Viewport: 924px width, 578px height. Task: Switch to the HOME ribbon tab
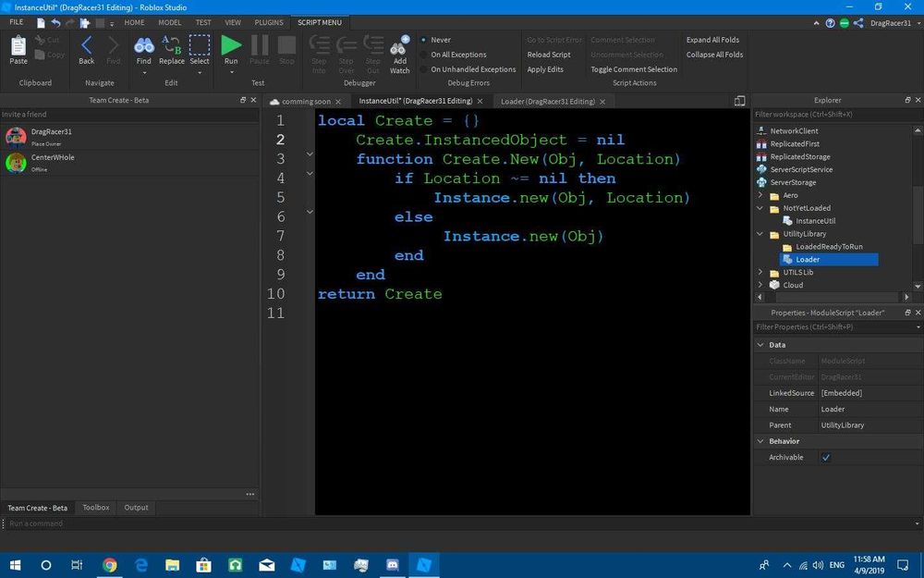tap(134, 22)
